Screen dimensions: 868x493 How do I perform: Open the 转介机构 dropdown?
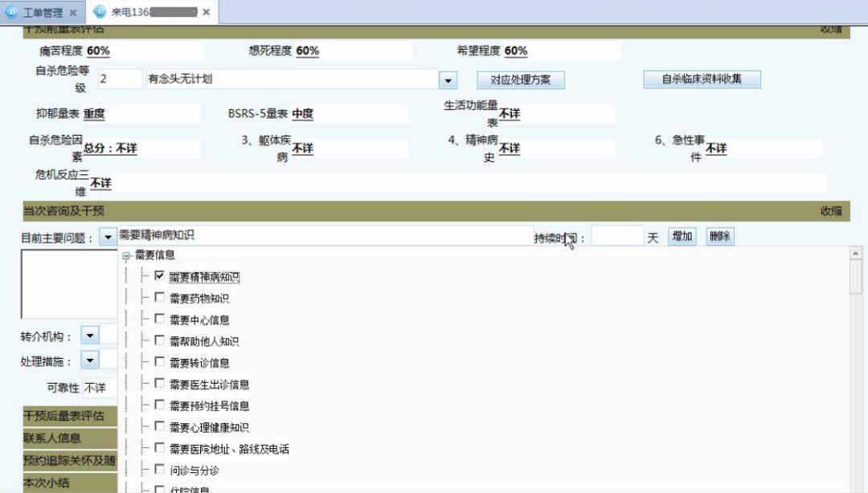pos(91,335)
